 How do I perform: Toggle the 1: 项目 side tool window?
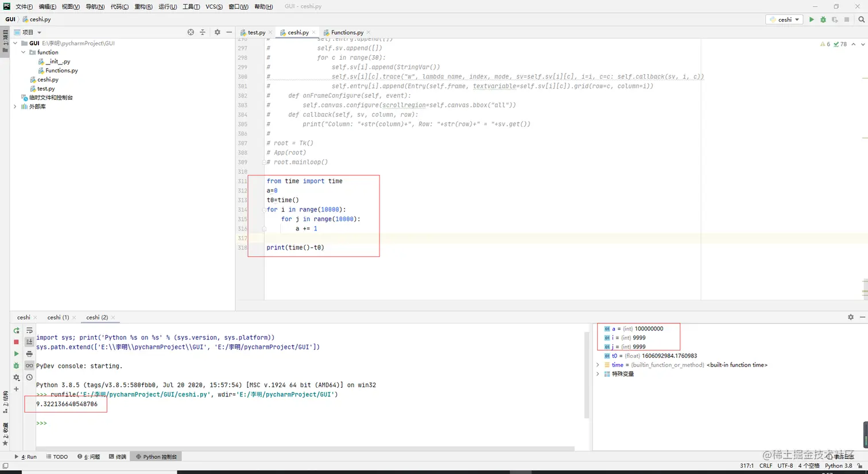pos(5,41)
